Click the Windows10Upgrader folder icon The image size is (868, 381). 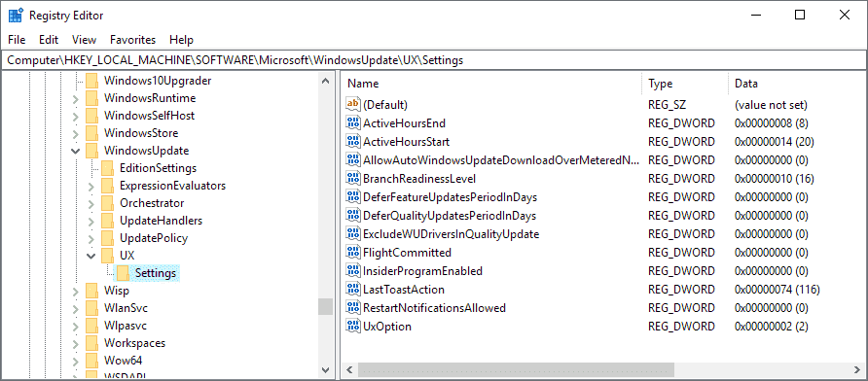(x=91, y=81)
